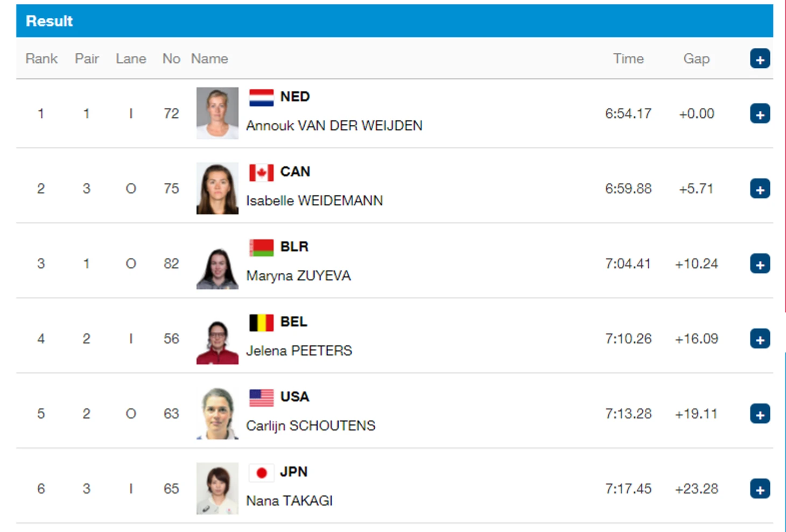This screenshot has height=532, width=786.
Task: Sort by the Rank column header
Action: pyautogui.click(x=41, y=59)
